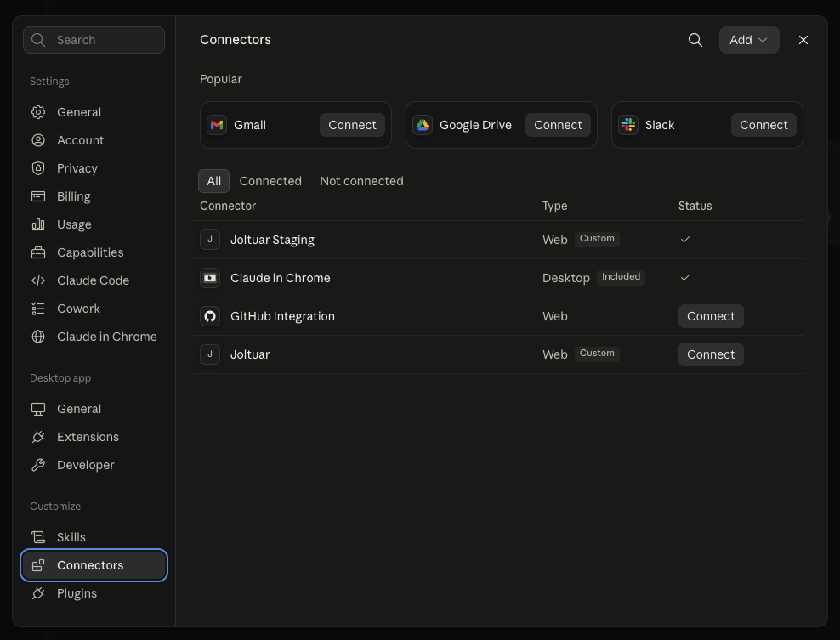Viewport: 840px width, 640px height.
Task: Click the Extensions plug icon
Action: (x=38, y=437)
